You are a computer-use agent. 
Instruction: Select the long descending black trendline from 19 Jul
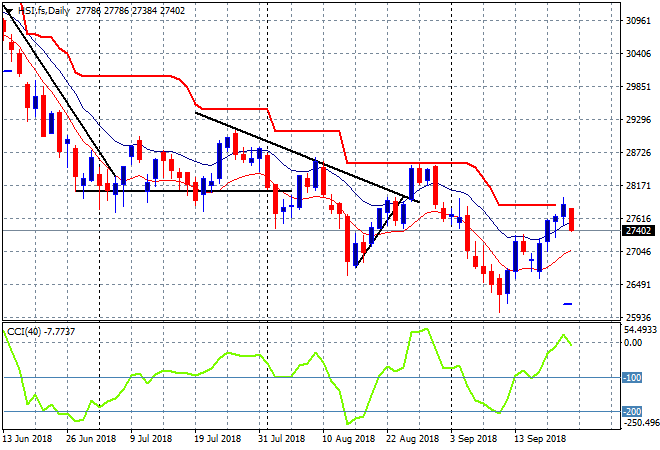307,157
